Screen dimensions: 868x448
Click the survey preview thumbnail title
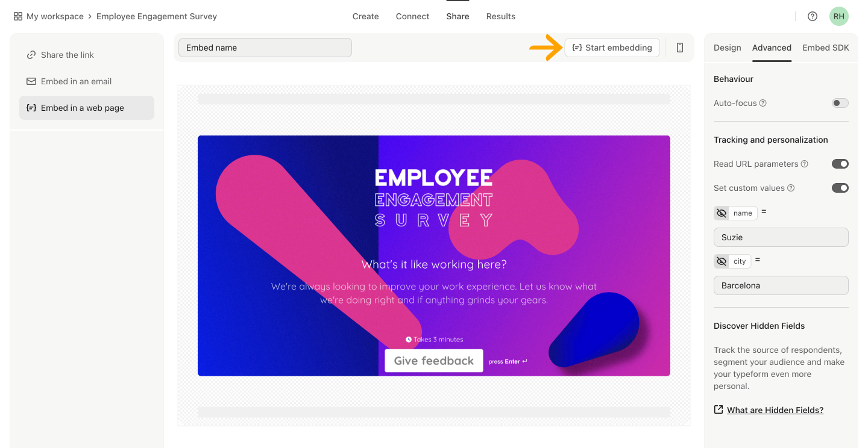pos(434,199)
